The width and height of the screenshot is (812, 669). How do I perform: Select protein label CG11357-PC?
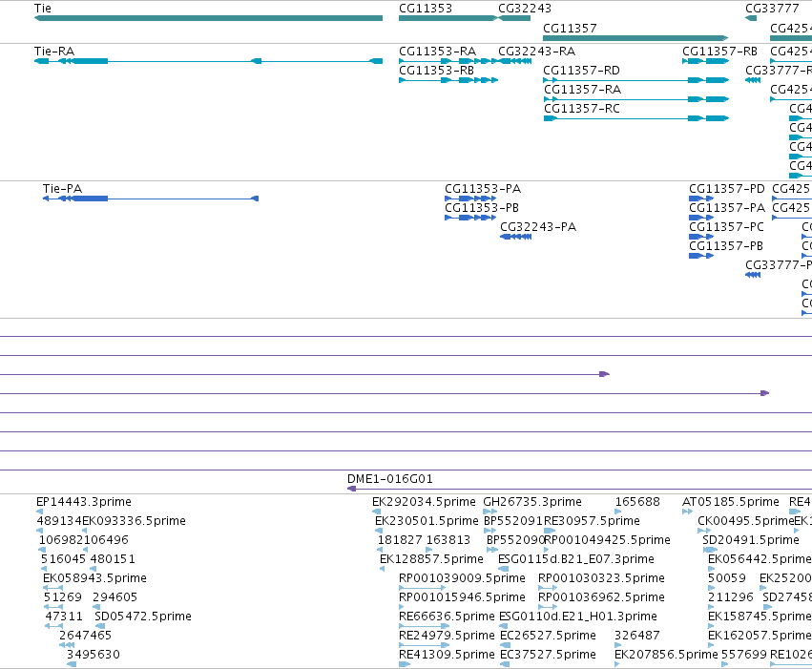(726, 227)
